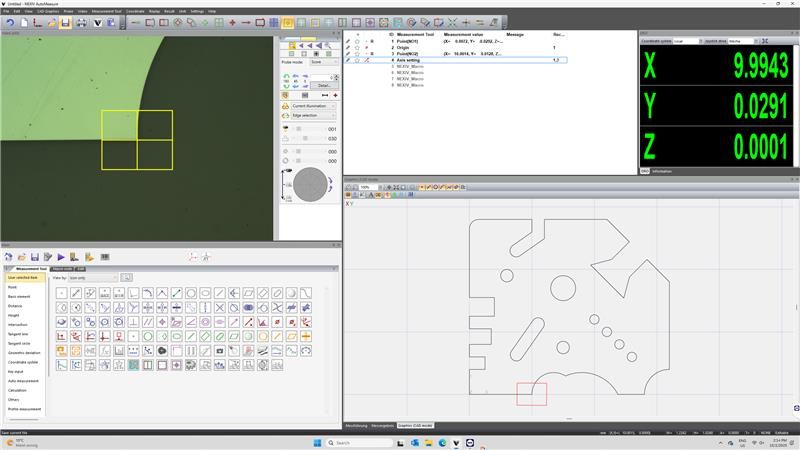Select the green line tool icon in first row
Image resolution: width=800 pixels, height=450 pixels.
[x=176, y=293]
